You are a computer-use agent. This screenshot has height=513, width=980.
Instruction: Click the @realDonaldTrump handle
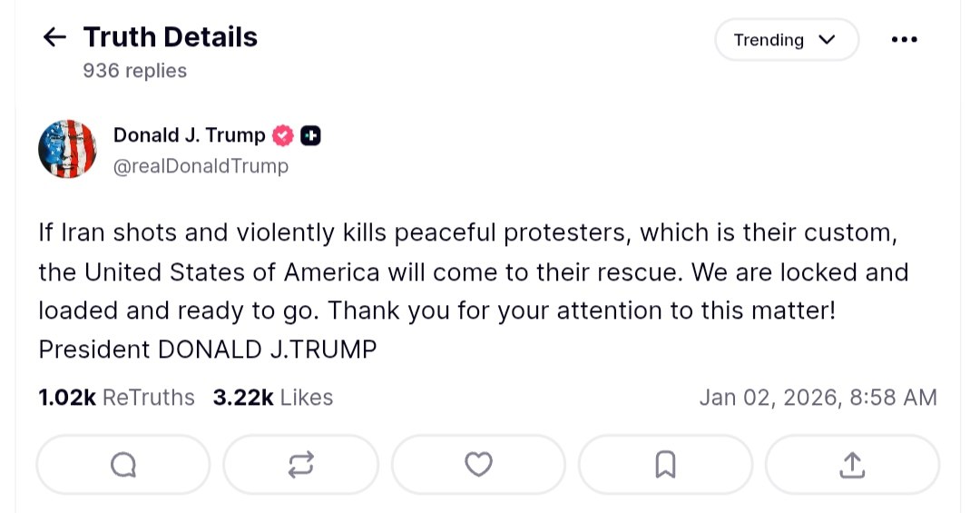click(x=201, y=165)
